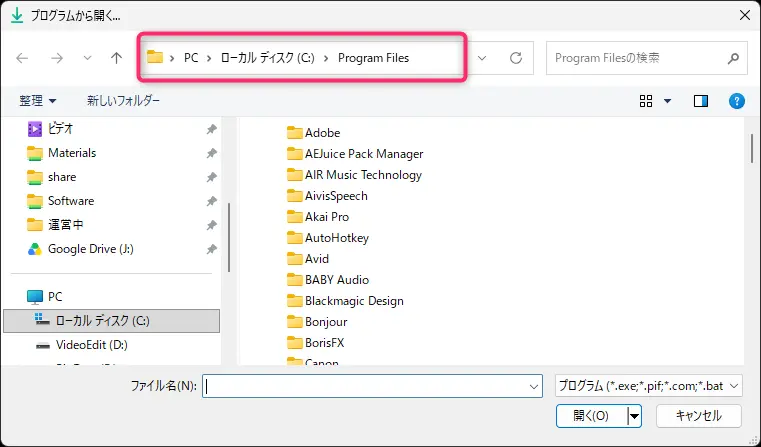Click the search magnifier icon
This screenshot has height=447, width=761.
pos(733,58)
